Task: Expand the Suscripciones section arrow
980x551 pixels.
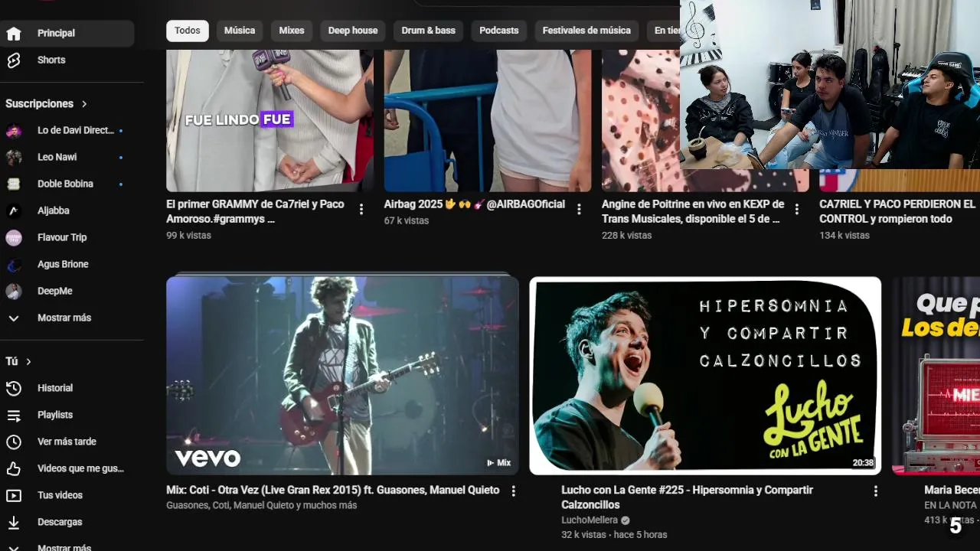Action: tap(84, 104)
